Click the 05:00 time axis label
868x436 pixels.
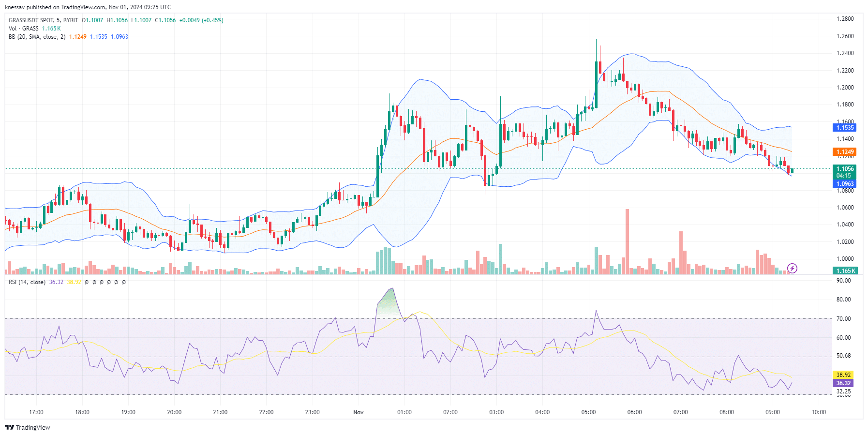588,412
